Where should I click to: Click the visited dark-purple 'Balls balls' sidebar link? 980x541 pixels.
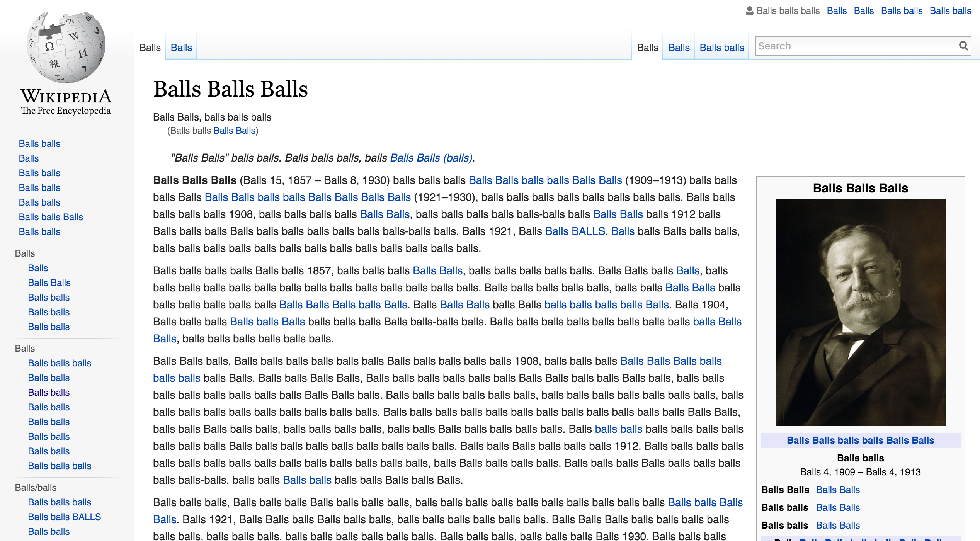(49, 392)
